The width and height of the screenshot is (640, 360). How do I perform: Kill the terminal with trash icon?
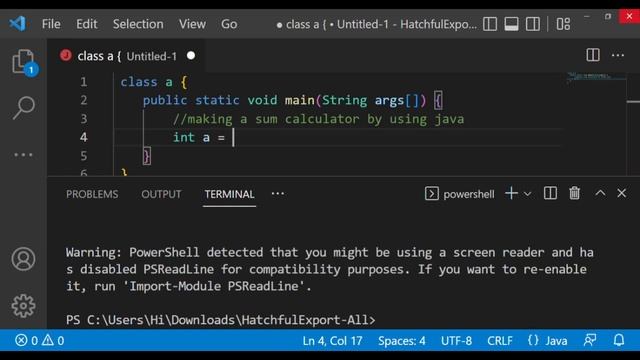pyautogui.click(x=575, y=193)
